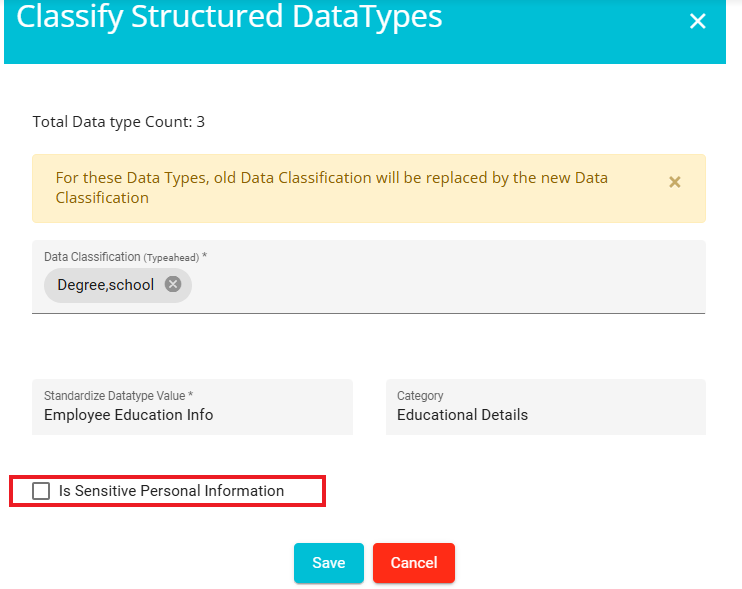Remove the Degree,school chip
742x589 pixels.
[x=173, y=284]
